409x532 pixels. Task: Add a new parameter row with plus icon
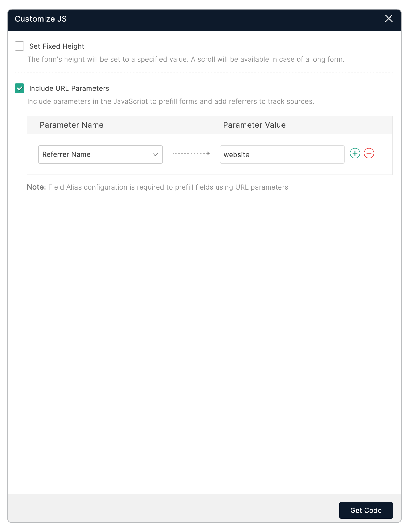tap(355, 153)
